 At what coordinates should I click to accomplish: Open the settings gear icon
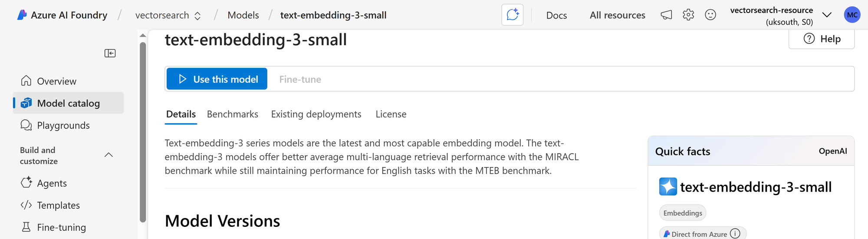[688, 15]
